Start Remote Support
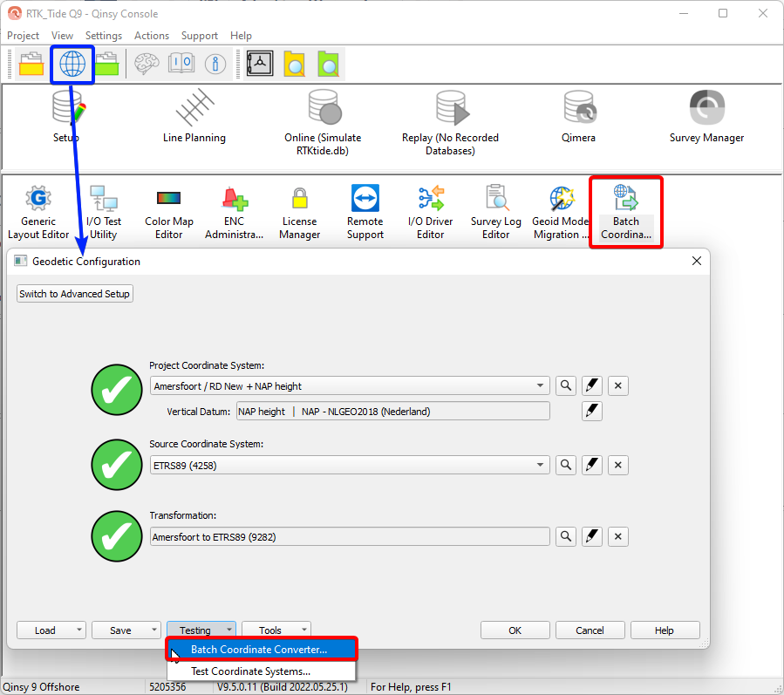Viewport: 784px width, 695px height. (x=365, y=209)
